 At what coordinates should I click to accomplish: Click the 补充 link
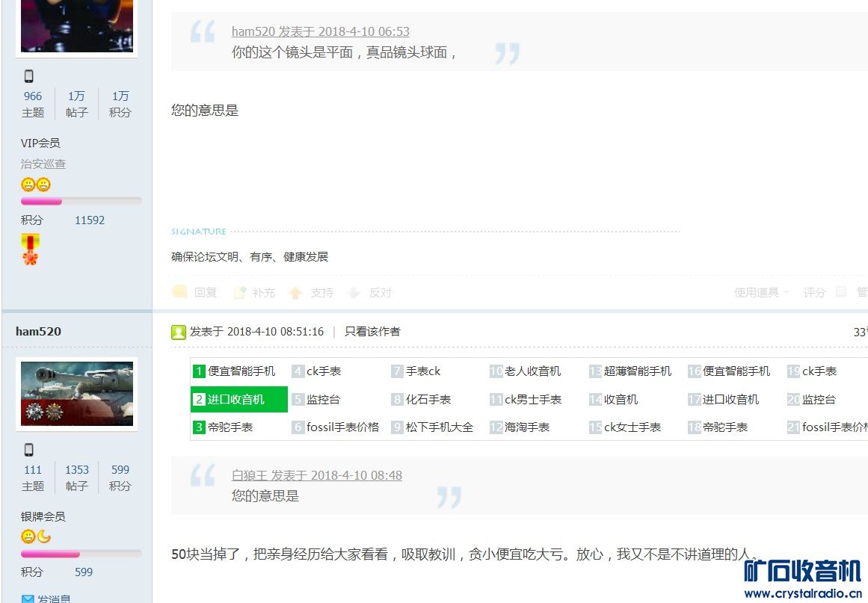(x=263, y=293)
